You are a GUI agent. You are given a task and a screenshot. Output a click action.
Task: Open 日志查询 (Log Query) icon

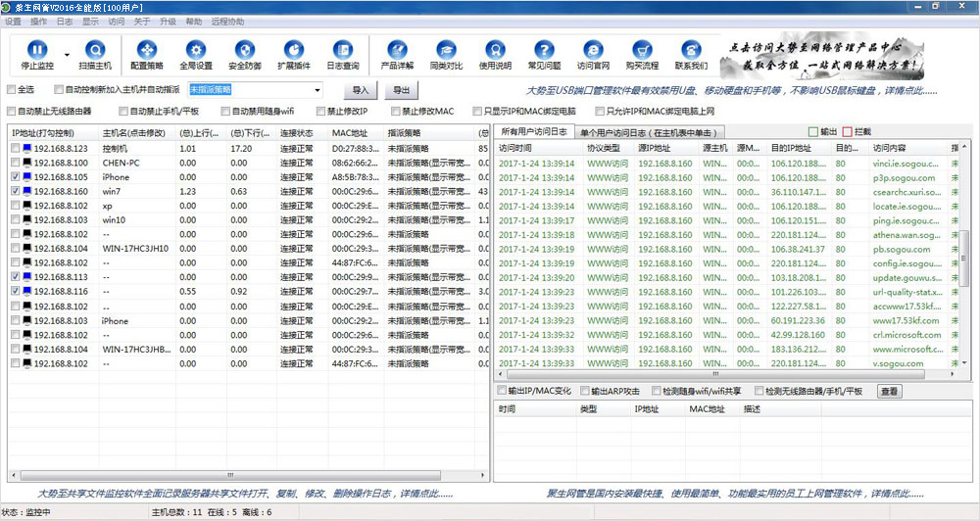click(x=343, y=51)
